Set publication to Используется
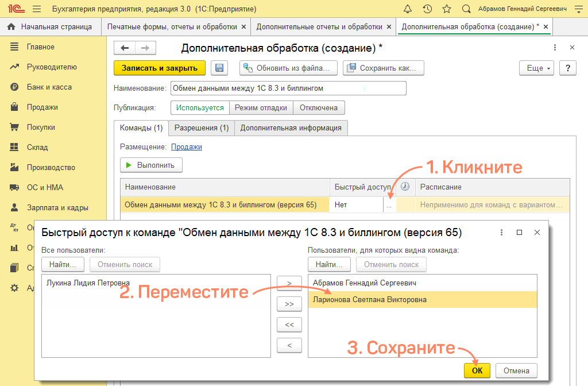Viewport: 588px width, 386px height. pyautogui.click(x=200, y=107)
